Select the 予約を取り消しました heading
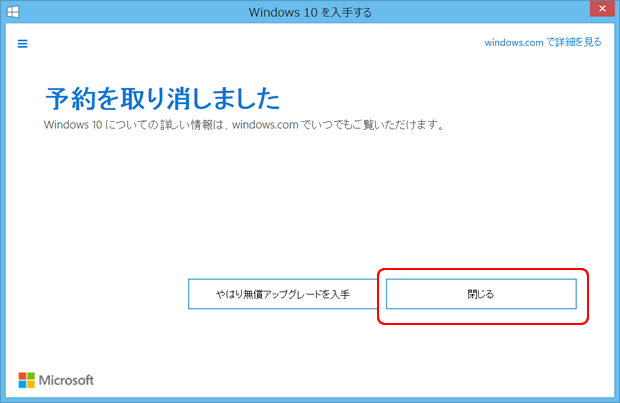The image size is (620, 403). click(x=163, y=98)
